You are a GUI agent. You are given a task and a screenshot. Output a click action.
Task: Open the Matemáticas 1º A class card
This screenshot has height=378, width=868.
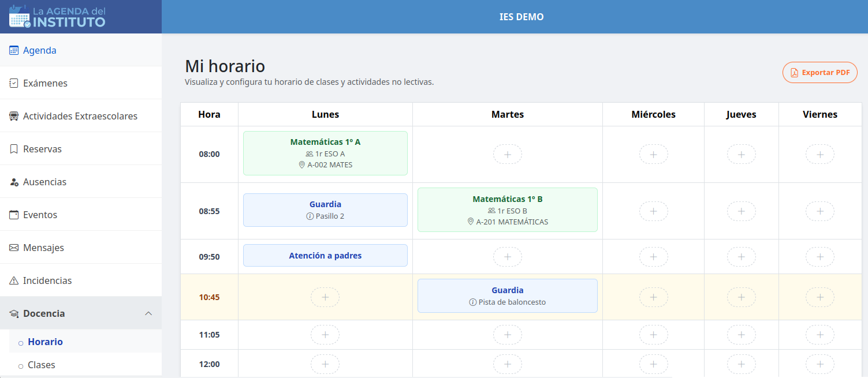(x=325, y=153)
